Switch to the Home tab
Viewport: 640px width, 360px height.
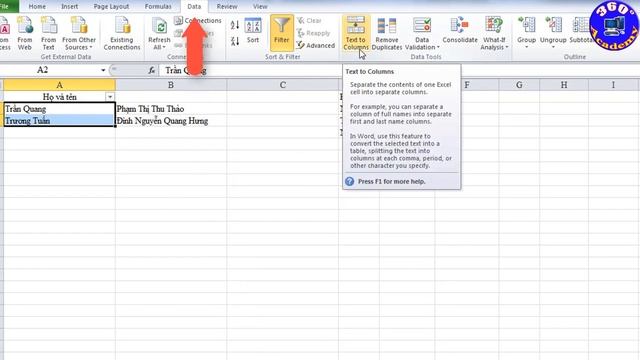tap(37, 7)
